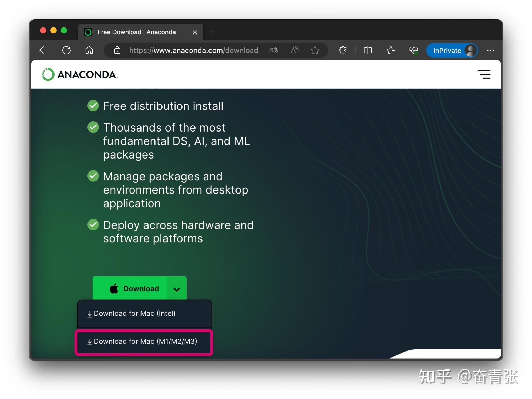Reload the Anaconda download page

[x=66, y=50]
